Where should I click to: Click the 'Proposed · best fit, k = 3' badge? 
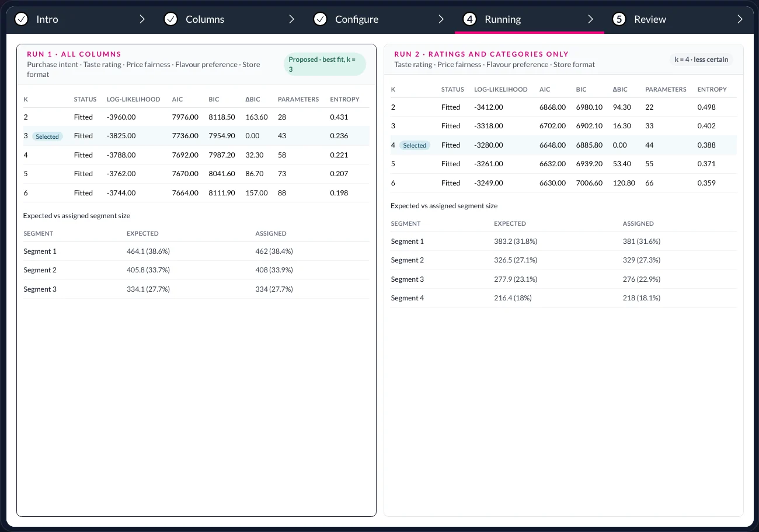pyautogui.click(x=325, y=64)
